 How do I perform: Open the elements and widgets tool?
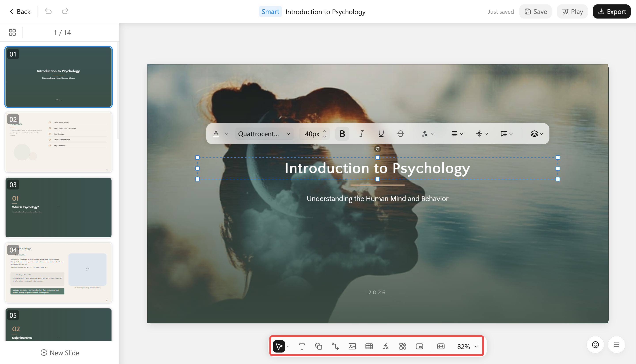click(x=403, y=346)
